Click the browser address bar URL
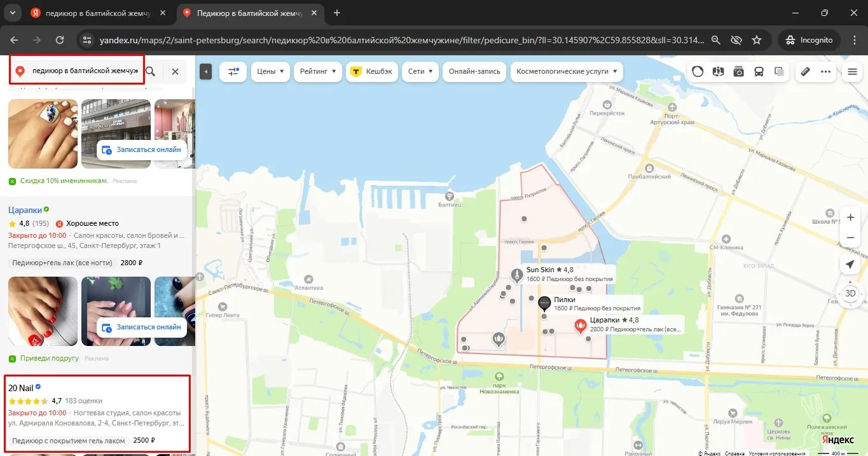This screenshot has height=456, width=868. [402, 39]
